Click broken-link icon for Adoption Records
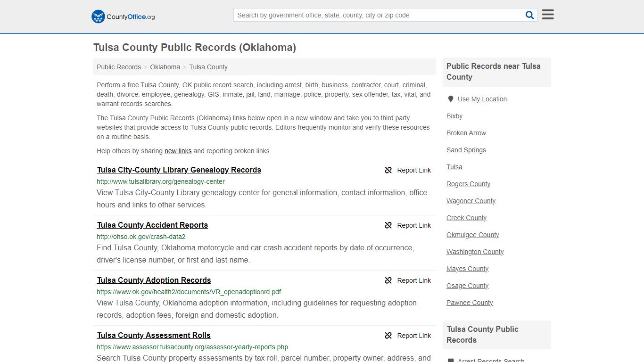Image resolution: width=644 pixels, height=362 pixels. point(388,280)
